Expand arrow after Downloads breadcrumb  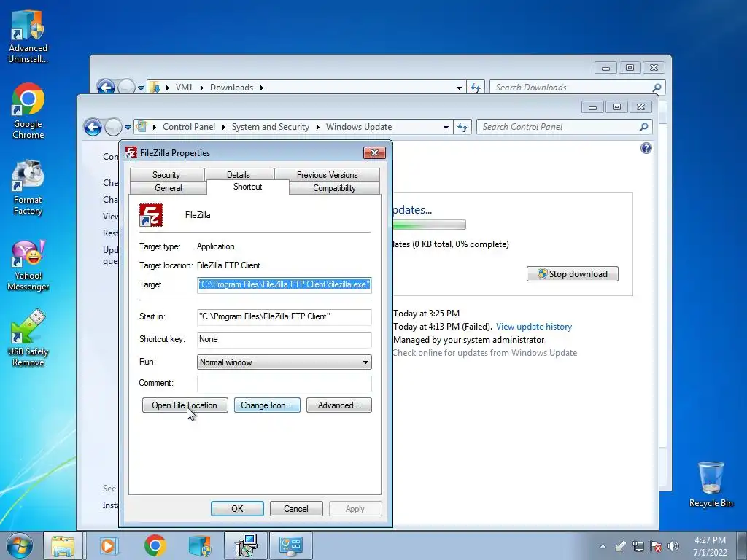262,87
